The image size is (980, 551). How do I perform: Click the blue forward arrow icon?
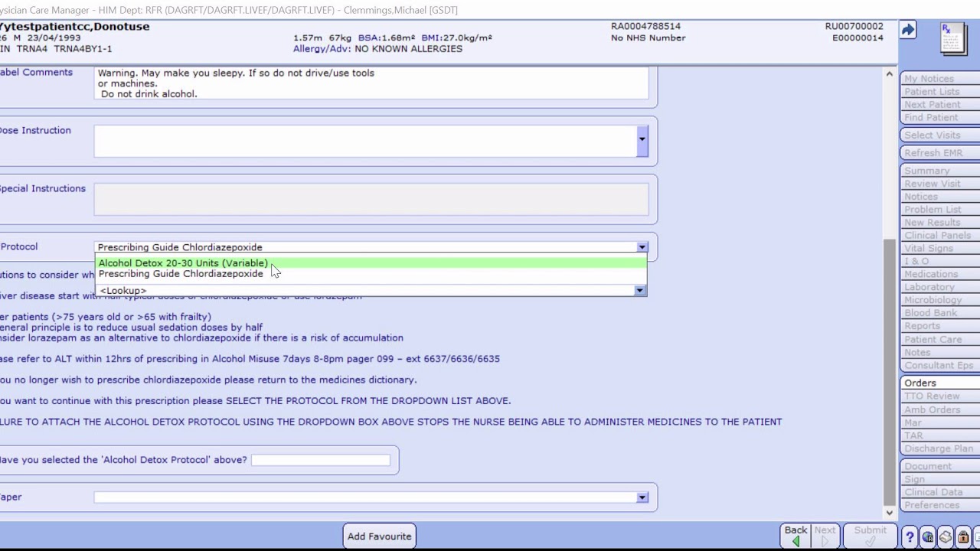coord(908,30)
